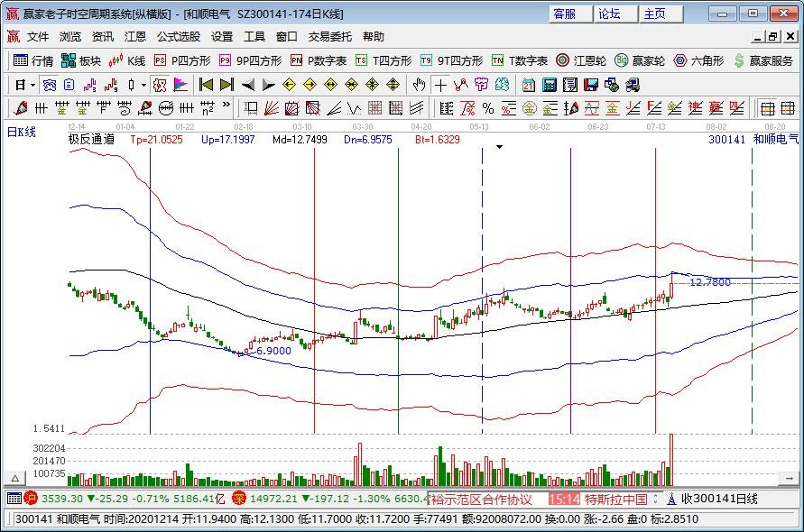Open the 六角形 hexagon tool
804x532 pixels.
tap(699, 60)
